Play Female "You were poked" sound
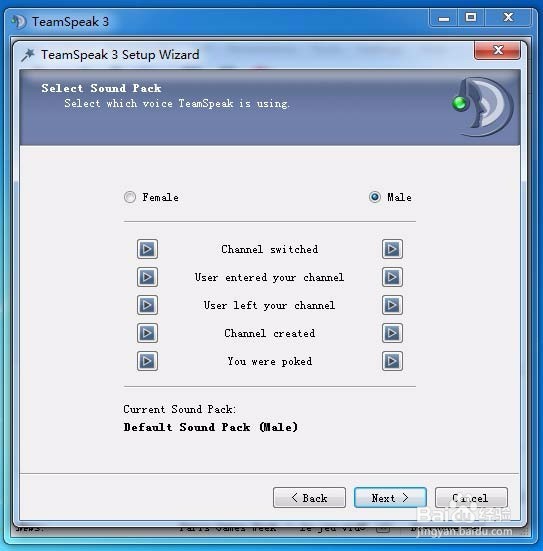Image resolution: width=543 pixels, height=551 pixels. [147, 361]
